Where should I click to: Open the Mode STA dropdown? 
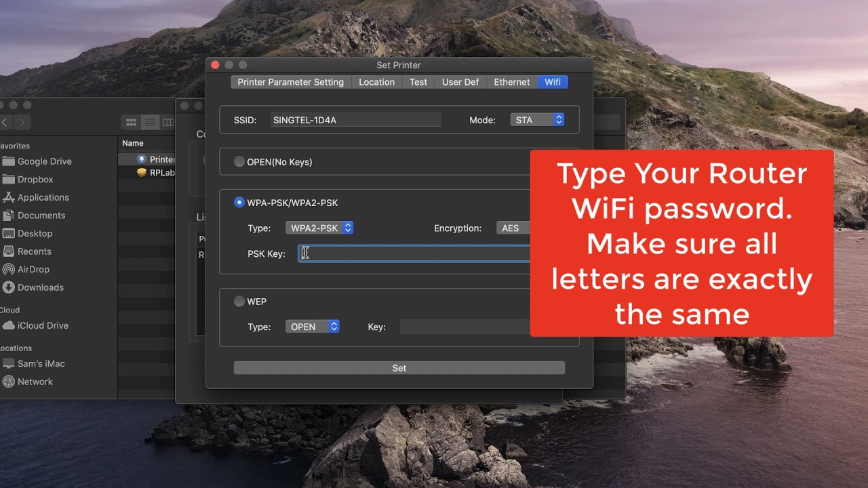[537, 120]
